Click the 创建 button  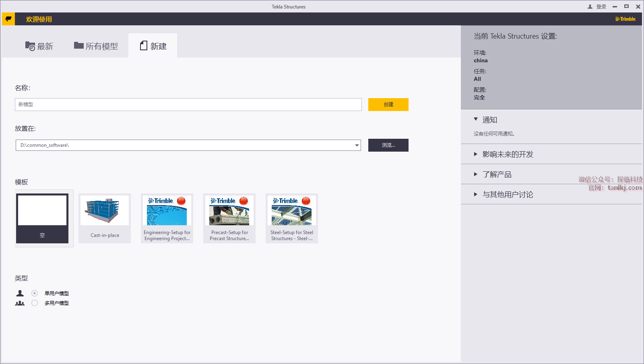pos(388,105)
